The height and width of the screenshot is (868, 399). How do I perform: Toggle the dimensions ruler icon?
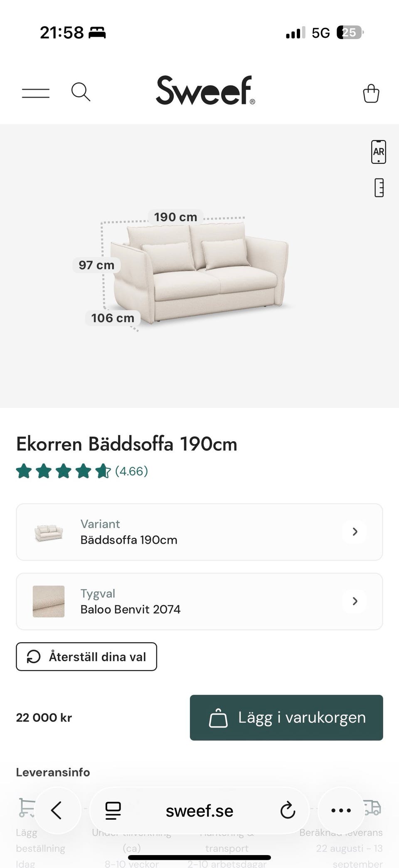[x=379, y=188]
